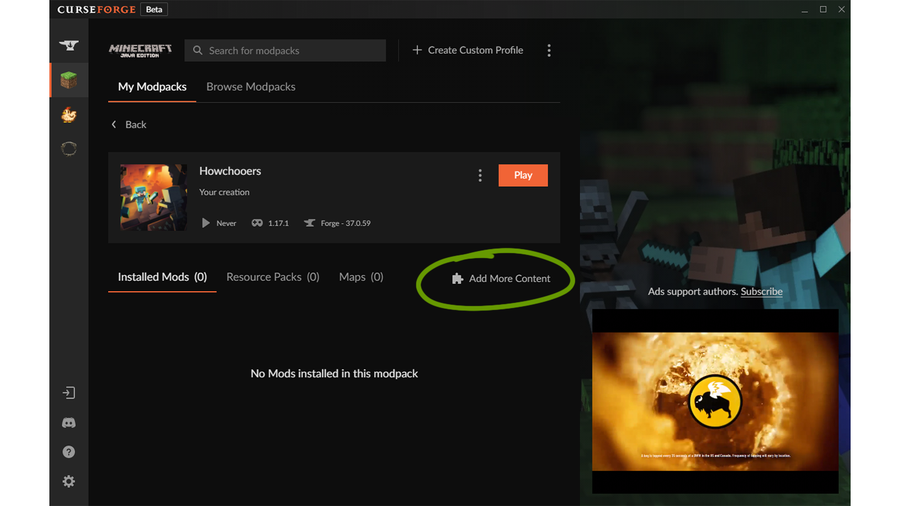Click the 'Your creation' subtitle

coord(224,192)
